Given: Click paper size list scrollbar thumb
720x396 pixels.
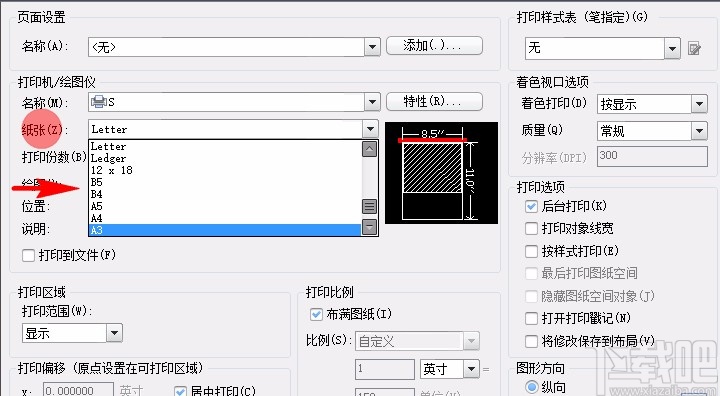Looking at the screenshot, I should click(369, 207).
